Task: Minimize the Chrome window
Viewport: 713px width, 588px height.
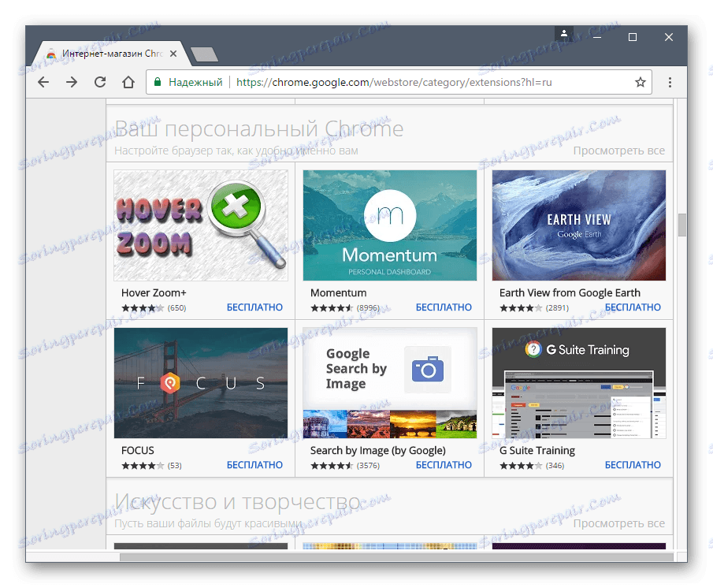Action: [597, 37]
